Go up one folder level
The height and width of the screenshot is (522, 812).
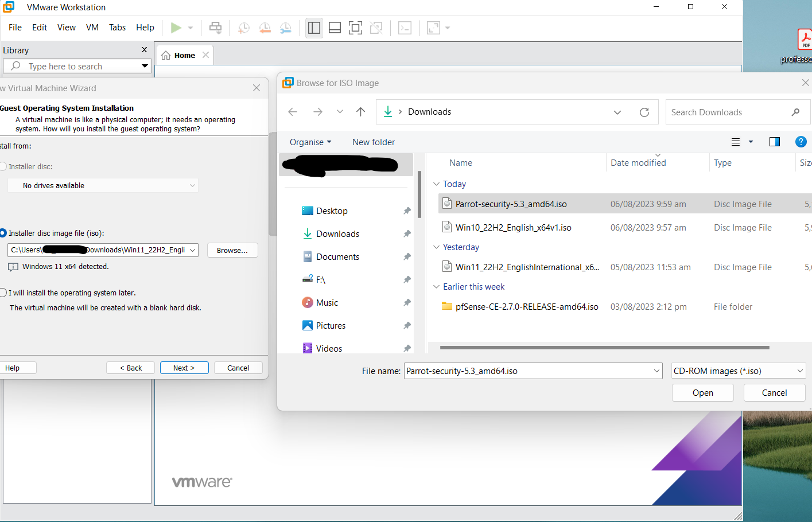click(360, 112)
